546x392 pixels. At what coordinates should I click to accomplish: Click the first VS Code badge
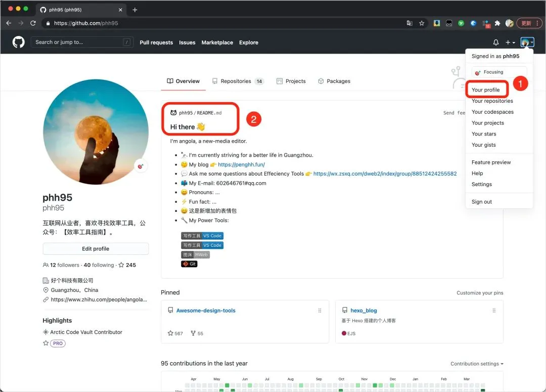click(x=202, y=236)
